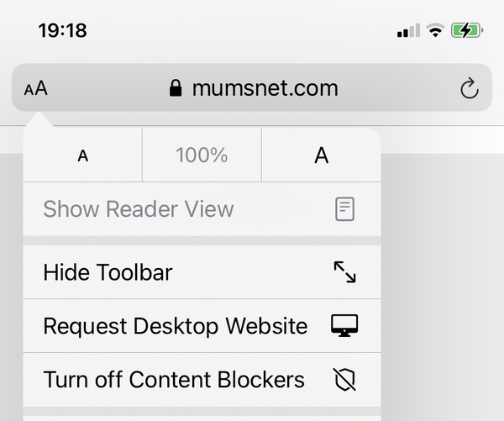Select Request Desktop Website option
504x421 pixels.
tap(175, 326)
